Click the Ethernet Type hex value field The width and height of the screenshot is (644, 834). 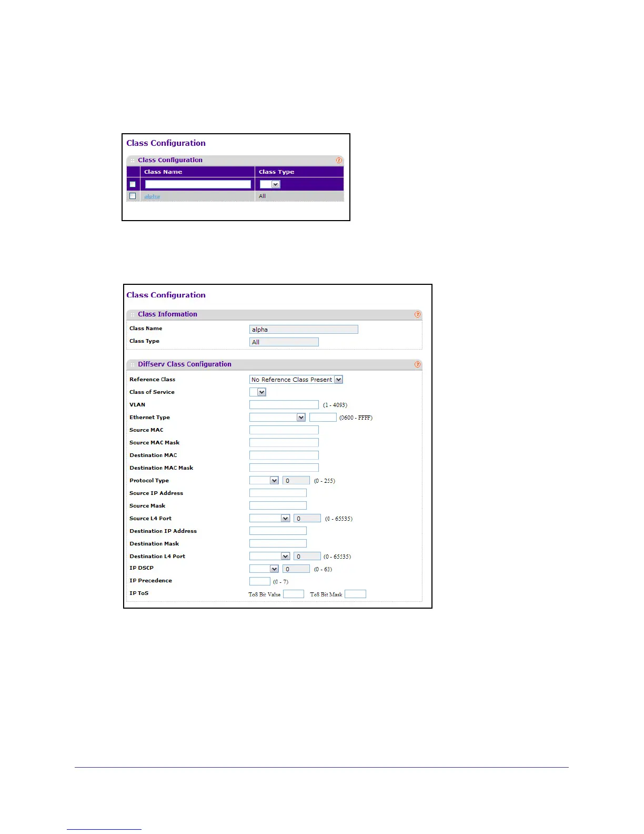tap(323, 418)
